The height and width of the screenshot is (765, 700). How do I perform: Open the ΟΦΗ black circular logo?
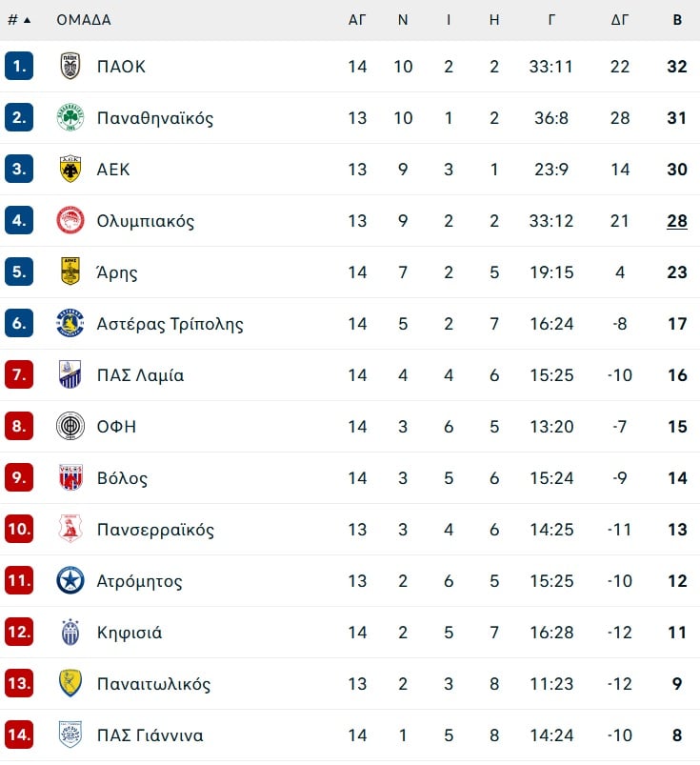[70, 426]
